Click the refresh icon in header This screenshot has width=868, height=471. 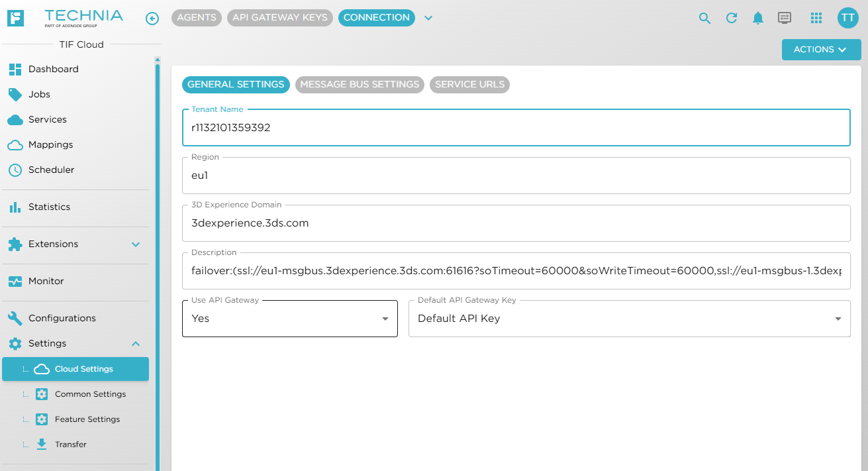click(x=732, y=18)
